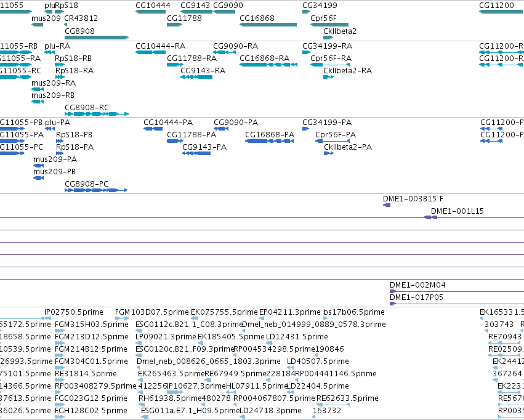Image resolution: width=524 pixels, height=420 pixels.
Task: Select the CG9143 gene label
Action: tap(195, 6)
